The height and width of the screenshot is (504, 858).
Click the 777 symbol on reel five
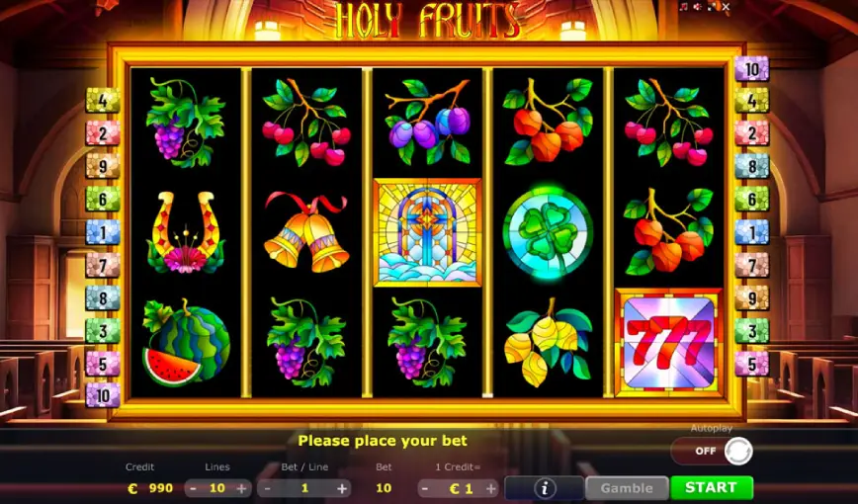pyautogui.click(x=668, y=342)
